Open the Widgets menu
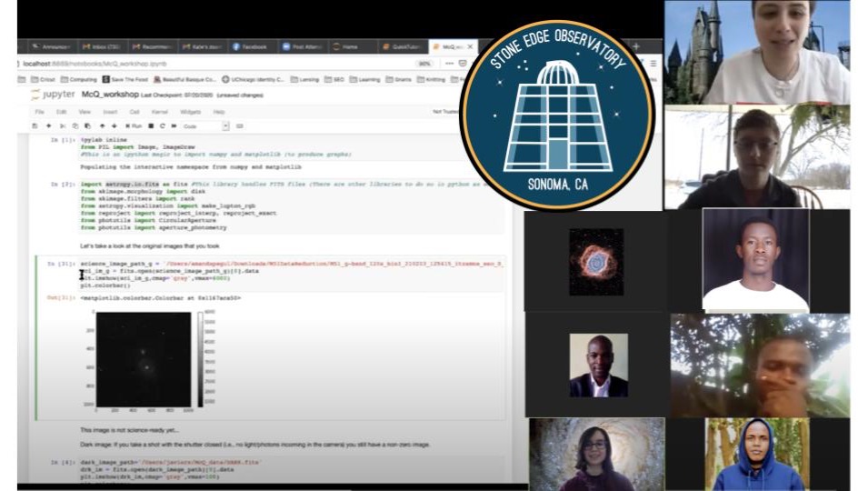This screenshot has height=491, width=868. point(193,111)
